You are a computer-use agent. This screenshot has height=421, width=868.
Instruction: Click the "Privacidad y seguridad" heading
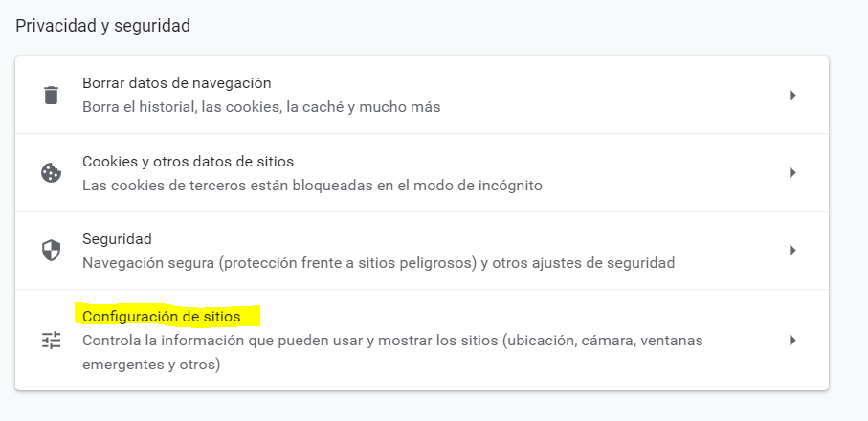[x=103, y=26]
